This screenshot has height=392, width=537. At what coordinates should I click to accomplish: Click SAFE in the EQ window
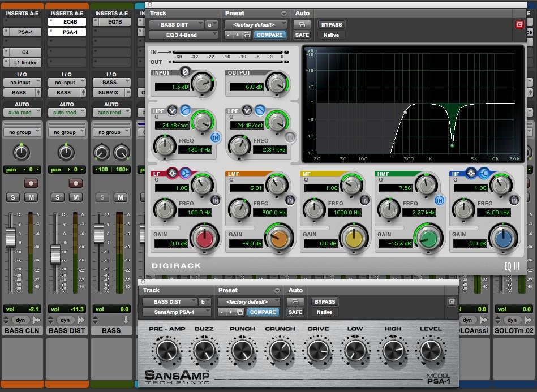tap(302, 35)
